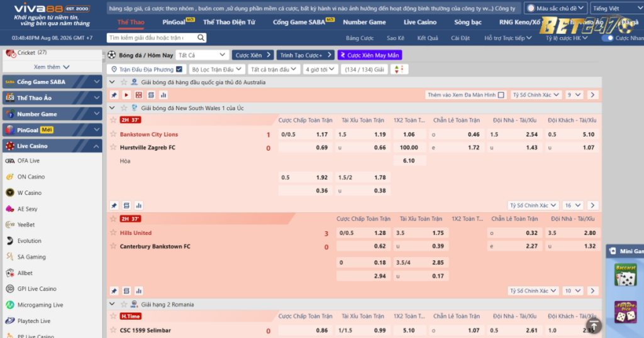Open scoreboard grid icon for Australia capital league
644x338 pixels.
coord(139,95)
